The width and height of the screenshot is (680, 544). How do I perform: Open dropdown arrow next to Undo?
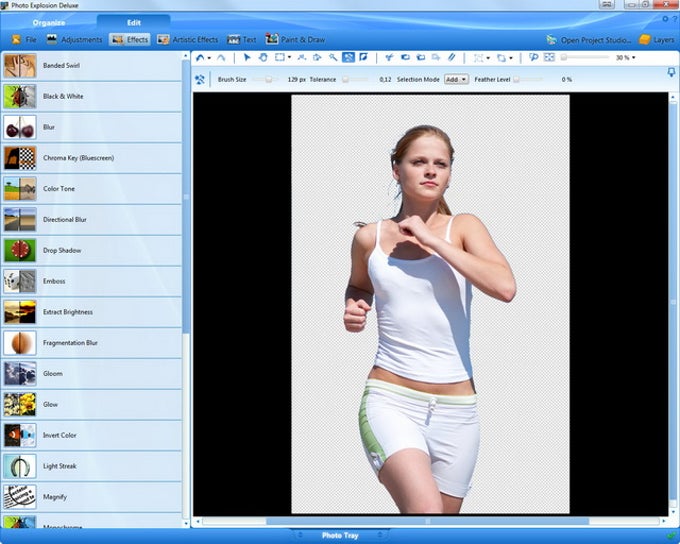(209, 58)
